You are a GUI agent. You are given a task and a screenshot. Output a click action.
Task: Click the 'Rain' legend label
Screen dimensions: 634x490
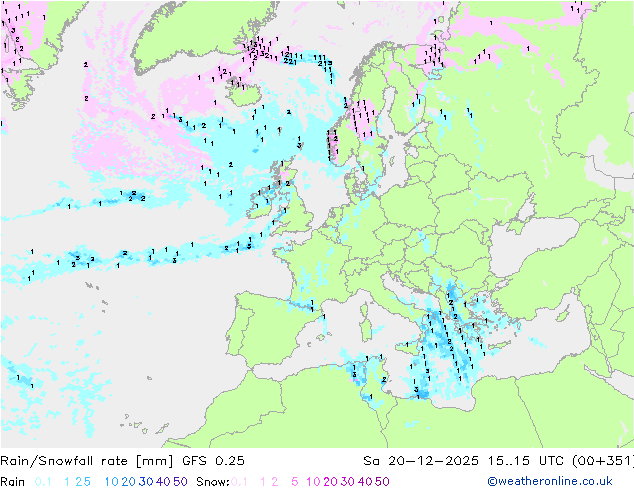(13, 482)
